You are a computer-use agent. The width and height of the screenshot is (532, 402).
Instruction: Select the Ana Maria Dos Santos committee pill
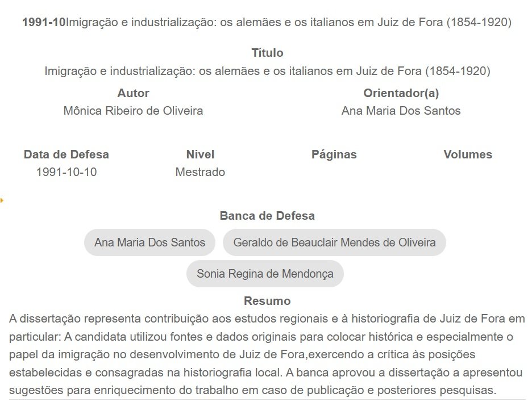pyautogui.click(x=149, y=242)
